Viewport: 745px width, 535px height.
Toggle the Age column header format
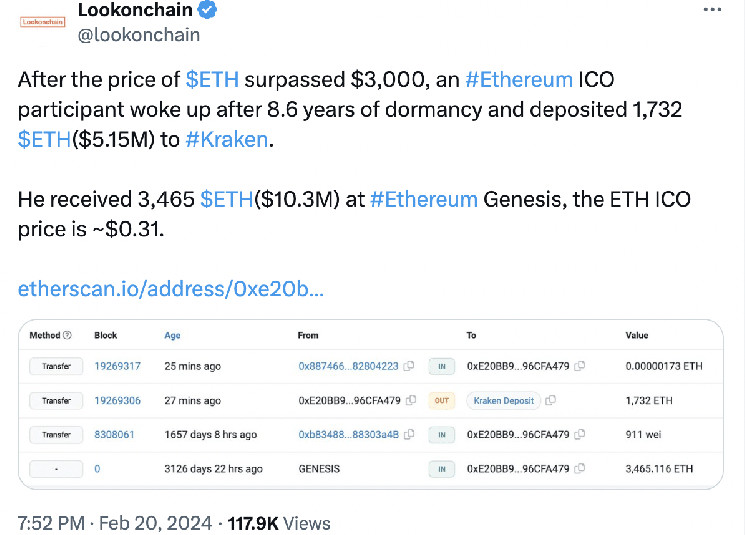click(172, 335)
